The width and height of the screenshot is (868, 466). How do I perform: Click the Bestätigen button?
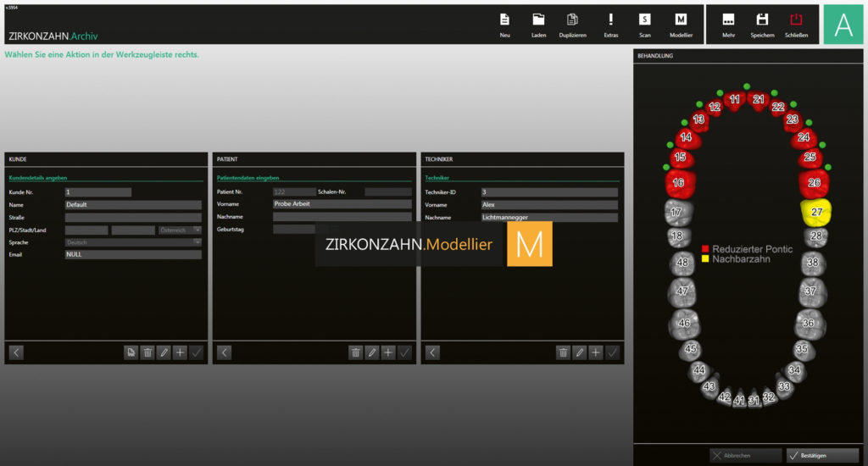[822, 456]
